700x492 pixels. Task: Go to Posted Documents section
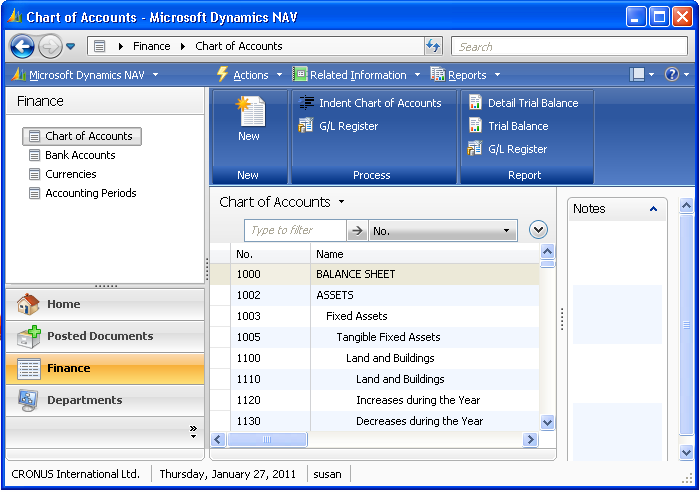[x=99, y=336]
